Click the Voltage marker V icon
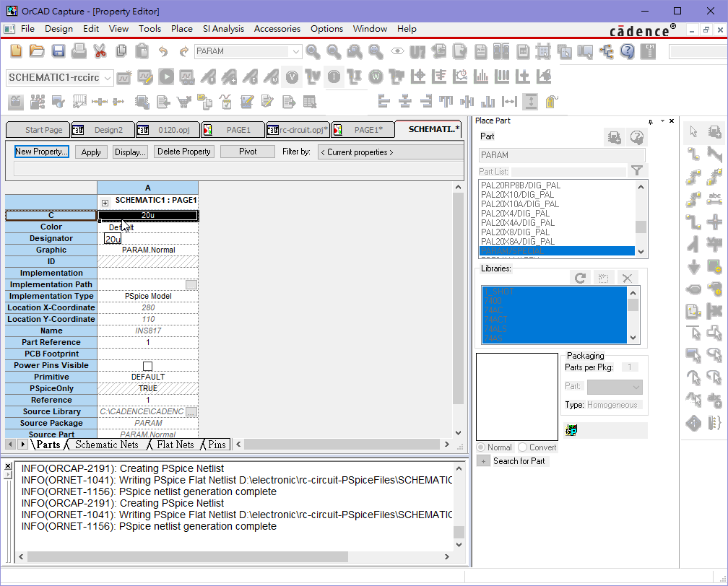This screenshot has height=586, width=728. (292, 77)
